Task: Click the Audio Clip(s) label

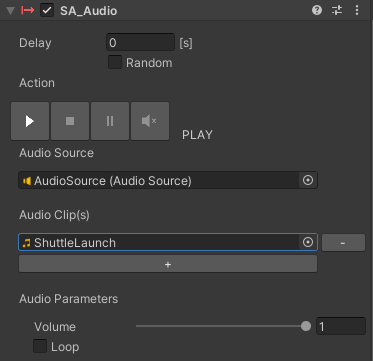Action: [54, 215]
